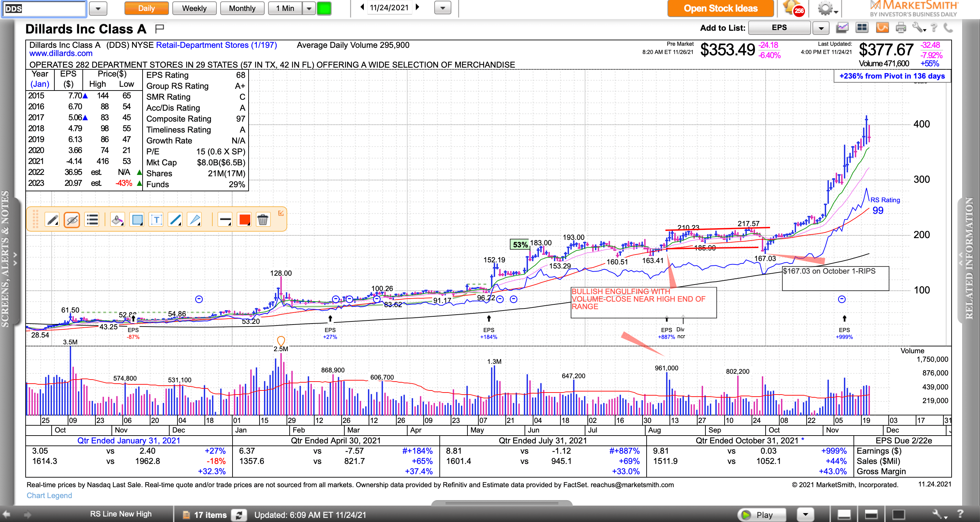
Task: Open the chart overlay icon
Action: 842,28
